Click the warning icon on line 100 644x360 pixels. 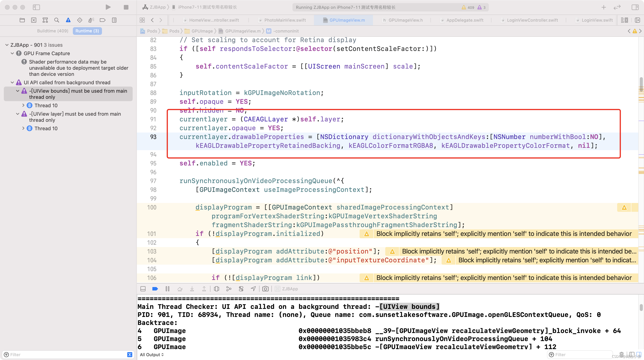pos(624,207)
